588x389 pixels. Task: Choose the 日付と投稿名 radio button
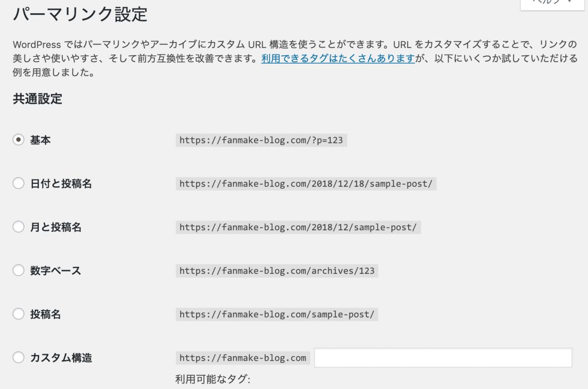click(x=19, y=184)
